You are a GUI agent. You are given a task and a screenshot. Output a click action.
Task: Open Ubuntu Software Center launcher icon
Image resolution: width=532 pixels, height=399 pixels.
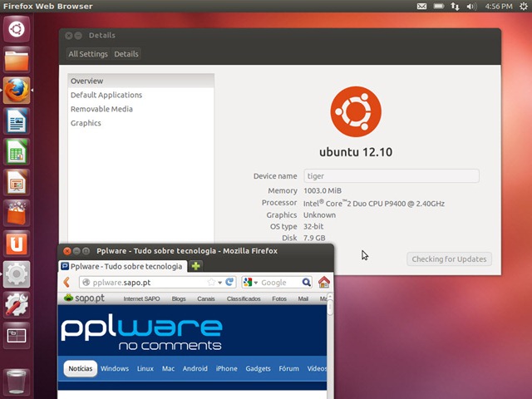tap(17, 213)
